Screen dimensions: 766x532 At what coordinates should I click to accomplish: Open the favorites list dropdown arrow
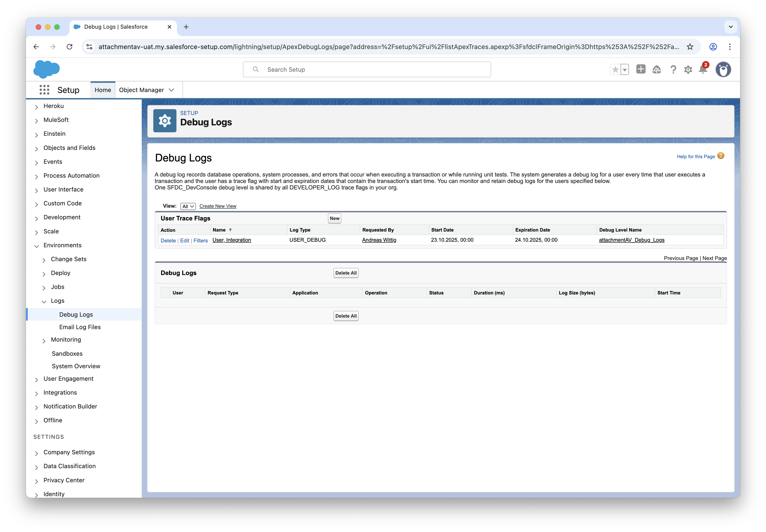[x=625, y=70]
